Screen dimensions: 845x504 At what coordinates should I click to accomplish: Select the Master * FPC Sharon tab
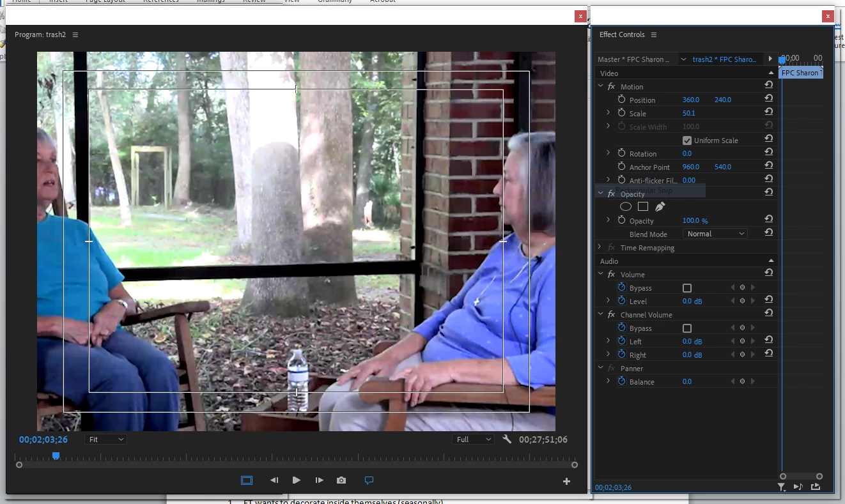(x=634, y=59)
